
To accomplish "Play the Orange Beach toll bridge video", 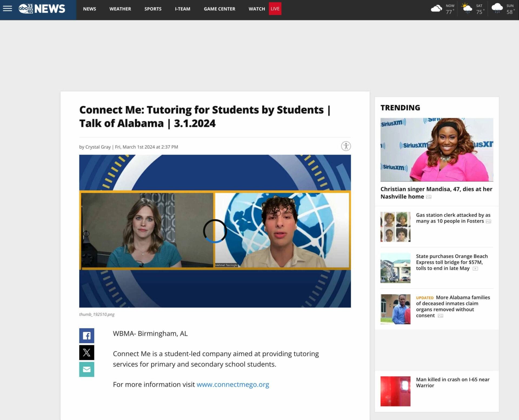I will [475, 268].
